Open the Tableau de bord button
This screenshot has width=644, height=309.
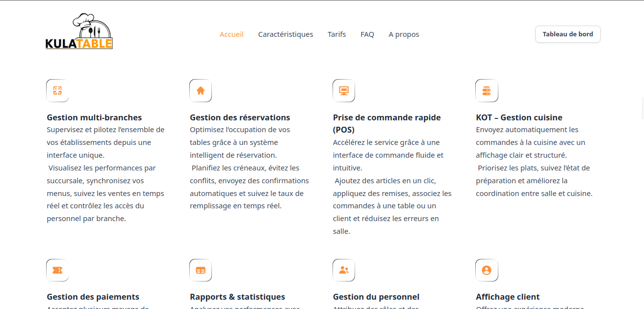click(567, 34)
